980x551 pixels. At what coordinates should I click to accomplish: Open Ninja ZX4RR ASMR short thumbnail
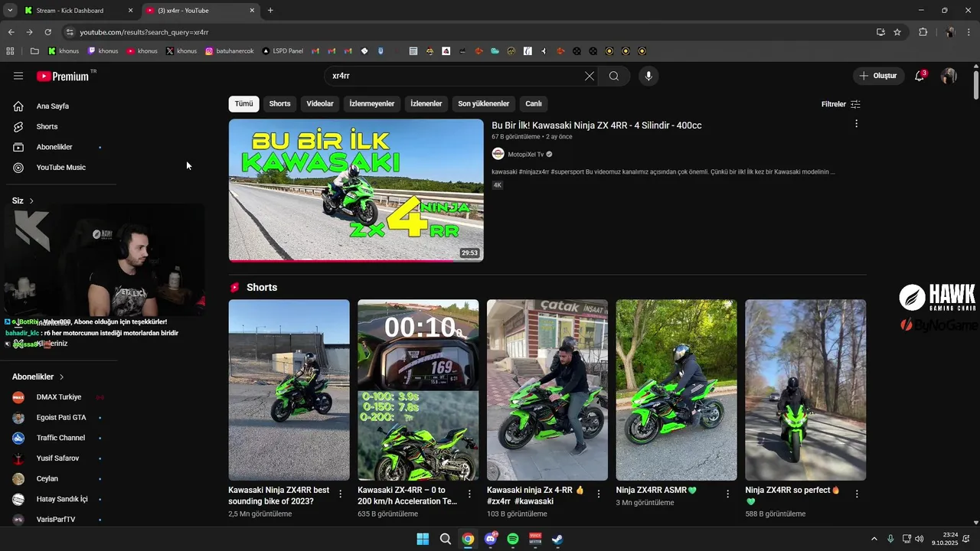[x=677, y=390]
